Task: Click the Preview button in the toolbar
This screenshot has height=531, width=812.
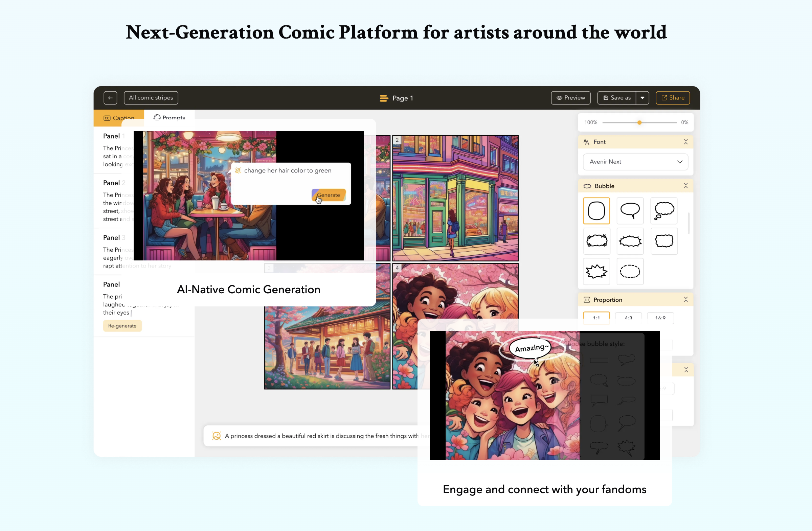Action: click(x=570, y=98)
